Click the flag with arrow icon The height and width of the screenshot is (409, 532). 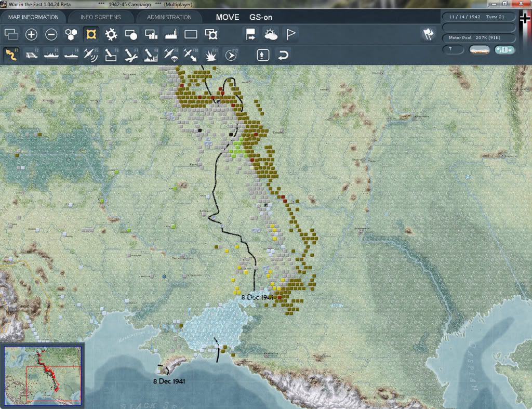tap(251, 34)
